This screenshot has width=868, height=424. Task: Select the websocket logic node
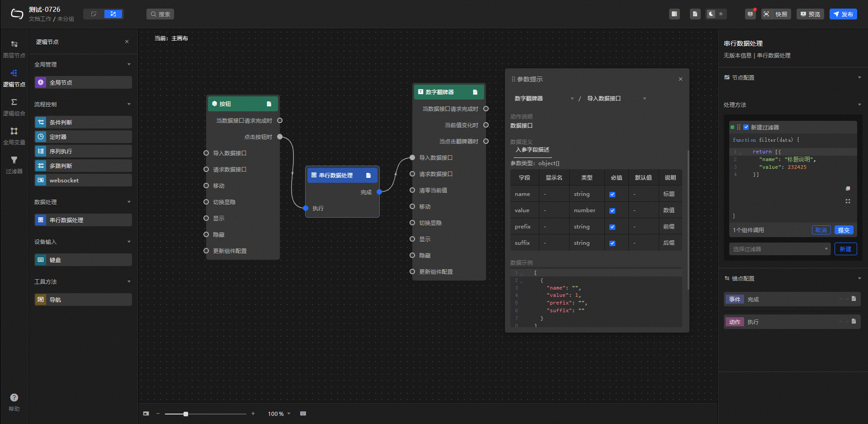(83, 180)
